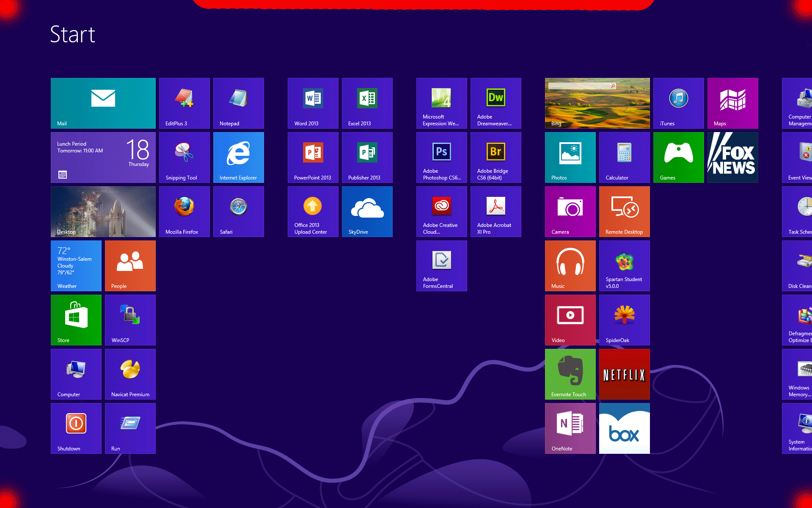Viewport: 812px width, 508px height.
Task: Open the Run tile
Action: click(x=130, y=428)
